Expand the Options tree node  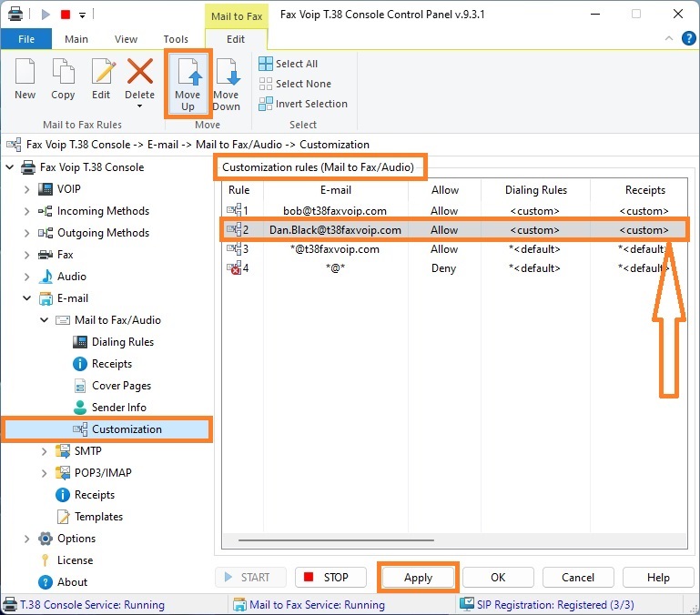coord(26,539)
